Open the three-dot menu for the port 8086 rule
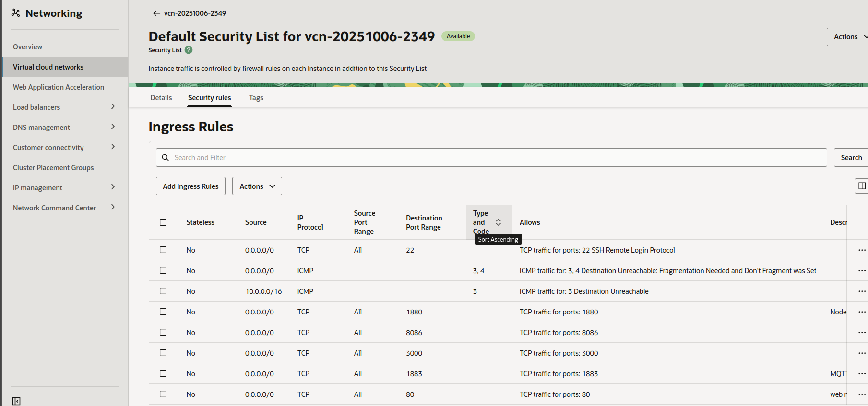Screen dimensions: 868x406 (x=862, y=333)
